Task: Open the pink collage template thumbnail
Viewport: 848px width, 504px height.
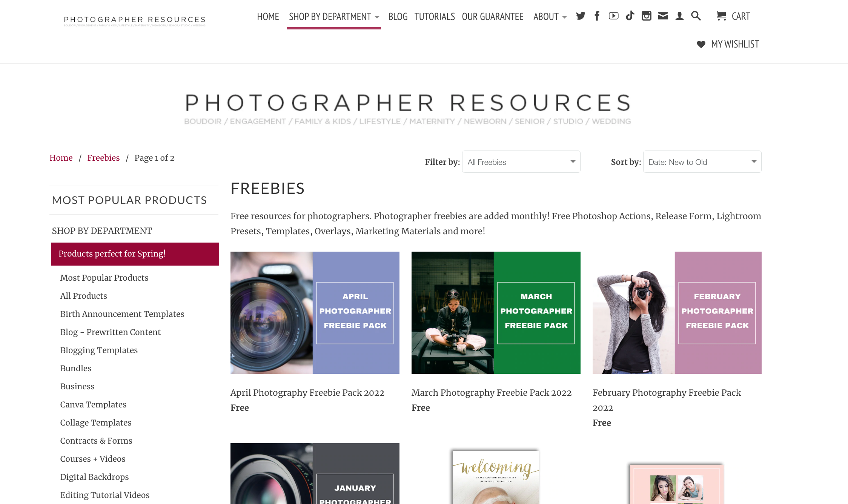Action: pyautogui.click(x=677, y=484)
